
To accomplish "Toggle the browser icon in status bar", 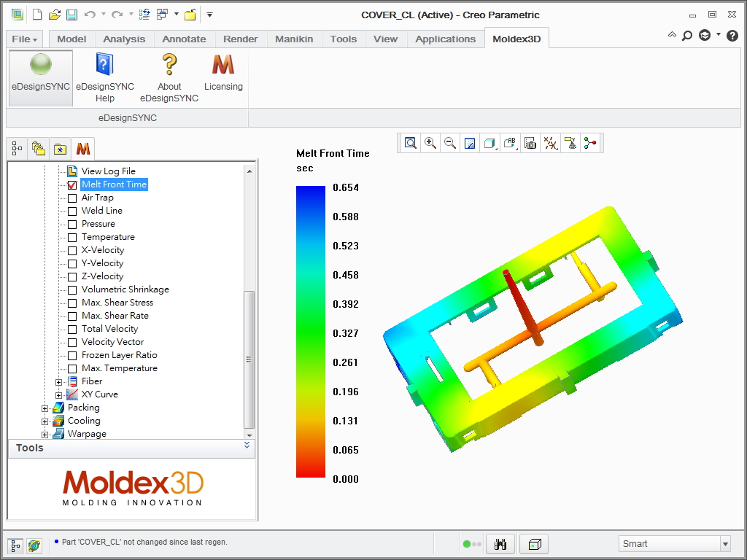I will 34,545.
